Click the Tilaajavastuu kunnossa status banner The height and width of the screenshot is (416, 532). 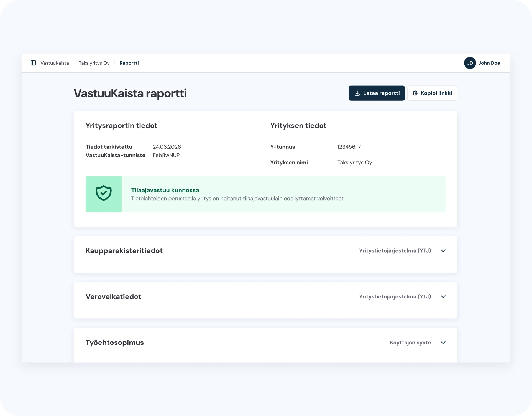pos(265,194)
